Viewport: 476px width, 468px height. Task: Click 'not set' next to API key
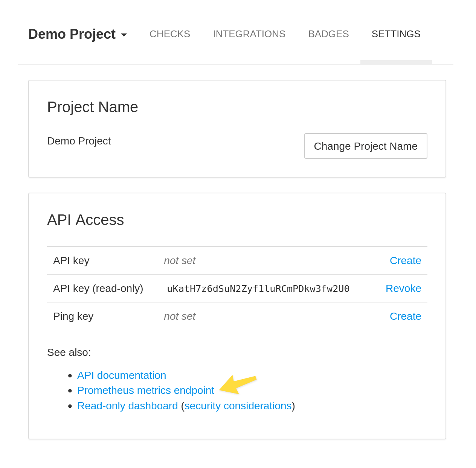[180, 260]
